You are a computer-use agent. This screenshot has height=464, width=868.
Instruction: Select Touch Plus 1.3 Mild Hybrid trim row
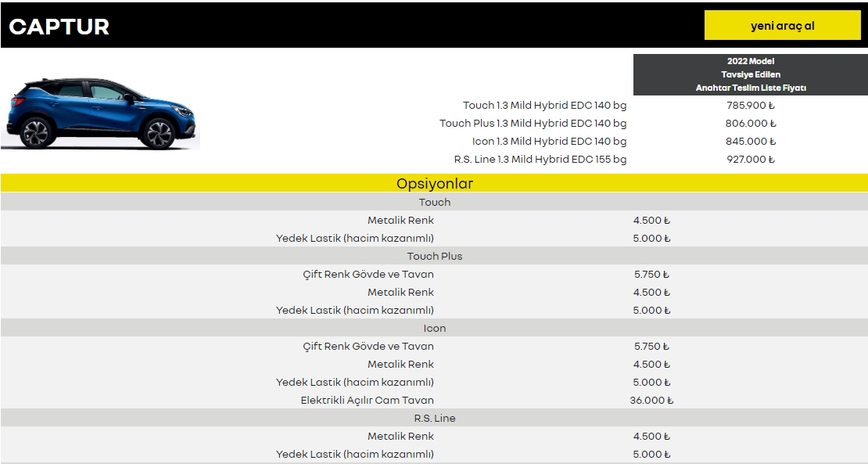coord(533,124)
